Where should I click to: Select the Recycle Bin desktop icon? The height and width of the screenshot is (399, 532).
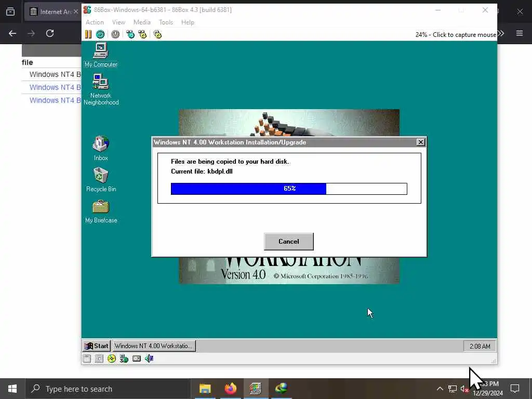(x=101, y=180)
